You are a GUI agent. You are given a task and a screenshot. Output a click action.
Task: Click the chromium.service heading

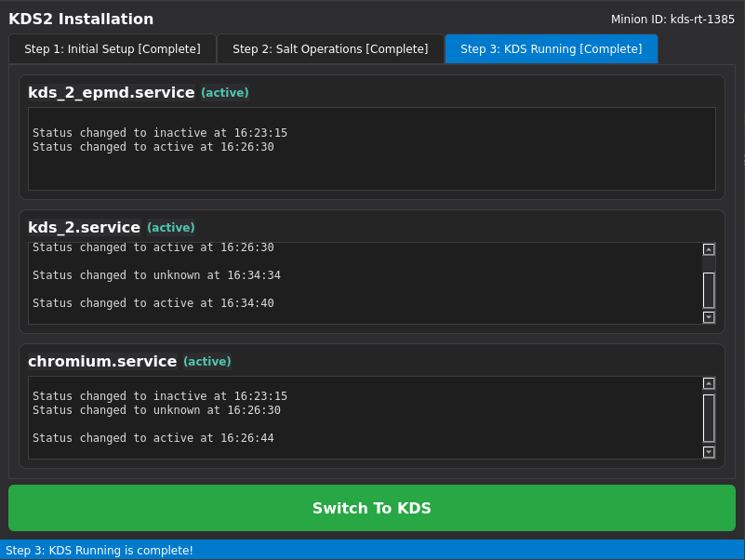pos(102,361)
